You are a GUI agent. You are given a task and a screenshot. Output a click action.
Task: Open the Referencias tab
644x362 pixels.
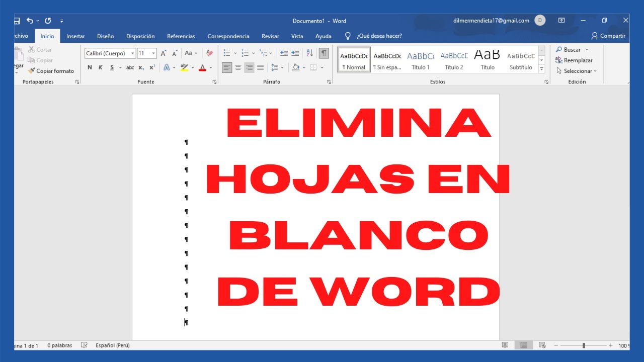coord(181,36)
